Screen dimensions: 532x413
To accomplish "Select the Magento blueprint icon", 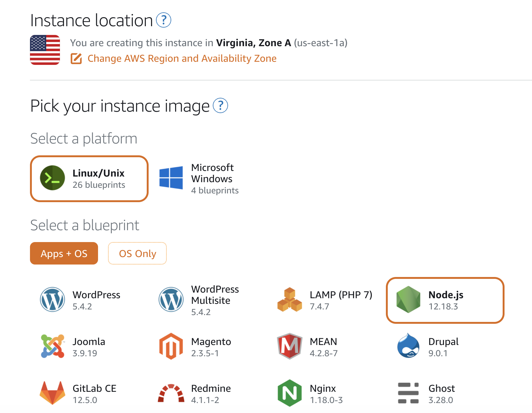I will point(171,346).
